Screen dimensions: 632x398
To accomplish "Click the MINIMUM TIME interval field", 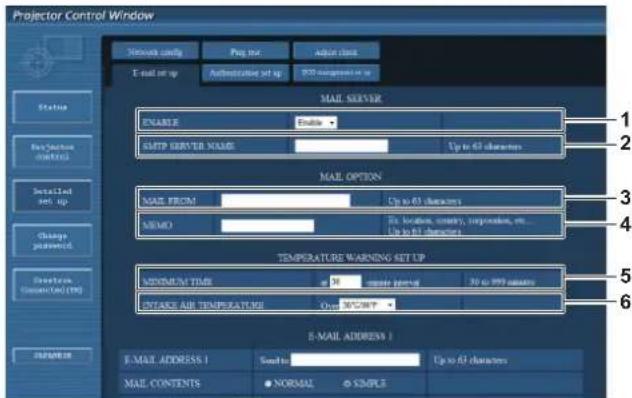I will pyautogui.click(x=345, y=281).
